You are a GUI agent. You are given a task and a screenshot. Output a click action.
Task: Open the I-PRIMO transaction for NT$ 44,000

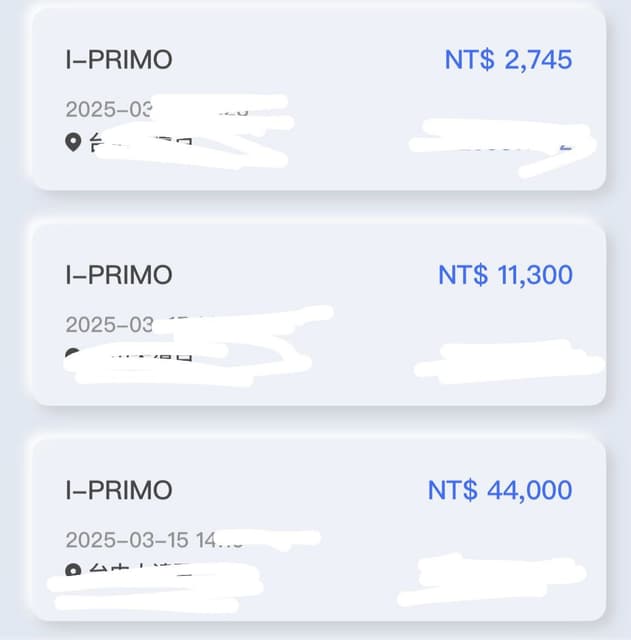pos(318,528)
